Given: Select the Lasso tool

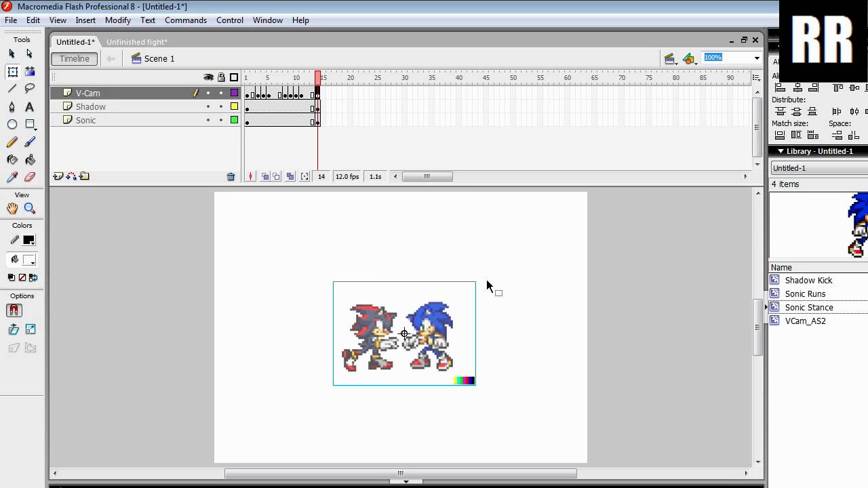Looking at the screenshot, I should pyautogui.click(x=30, y=89).
